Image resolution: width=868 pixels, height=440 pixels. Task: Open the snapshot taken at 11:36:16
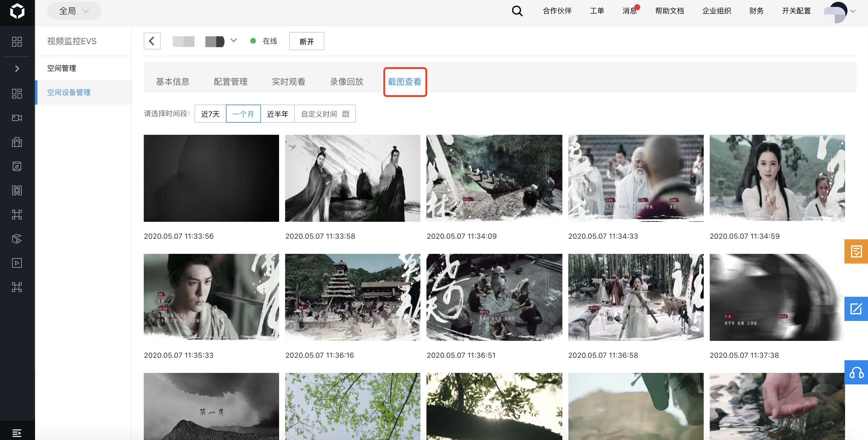tap(352, 297)
